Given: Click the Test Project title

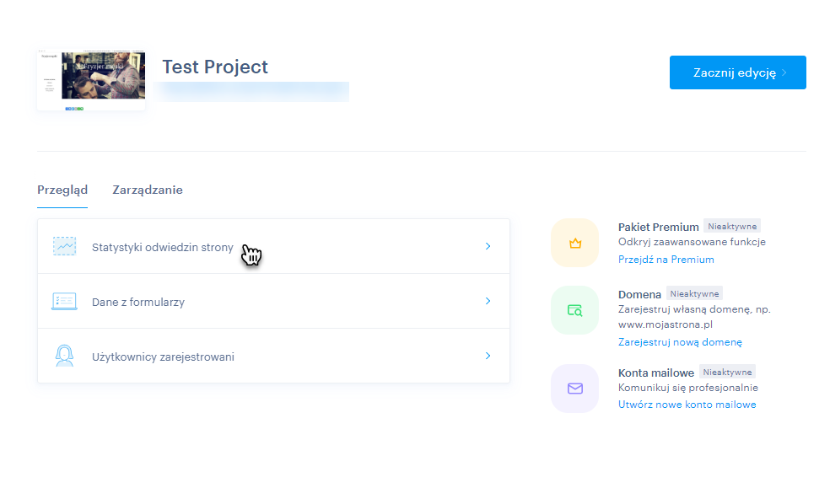Looking at the screenshot, I should (215, 67).
